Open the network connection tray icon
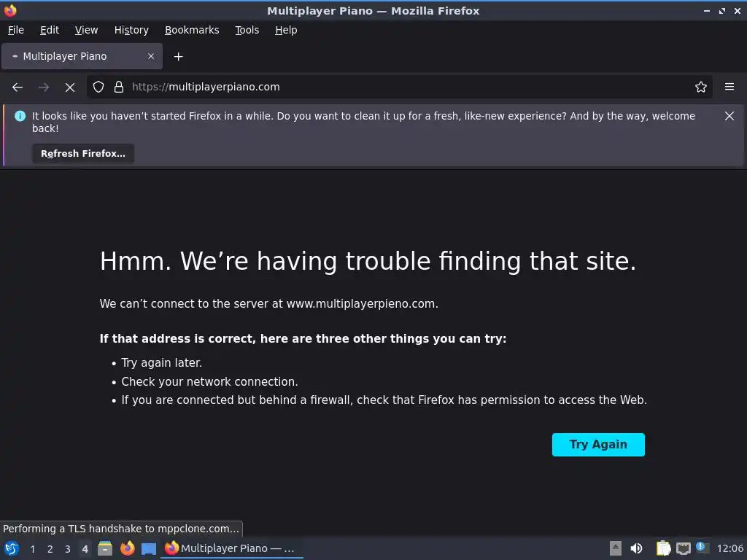Image resolution: width=747 pixels, height=560 pixels. 683,548
